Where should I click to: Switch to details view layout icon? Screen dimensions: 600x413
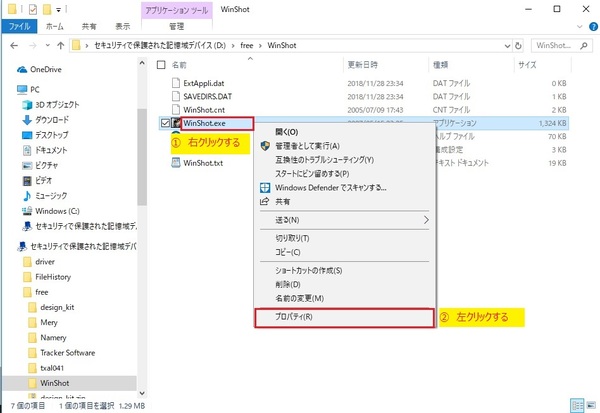577,405
